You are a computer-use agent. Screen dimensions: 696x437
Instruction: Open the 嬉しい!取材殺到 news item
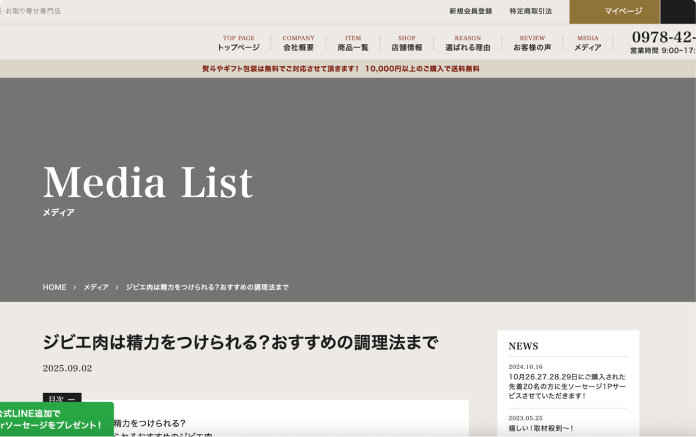tap(540, 428)
